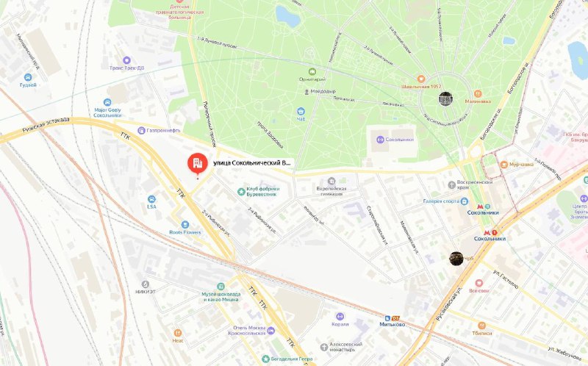Open the Тбилиси restaurant marker
This screenshot has width=588, height=366.
click(481, 325)
